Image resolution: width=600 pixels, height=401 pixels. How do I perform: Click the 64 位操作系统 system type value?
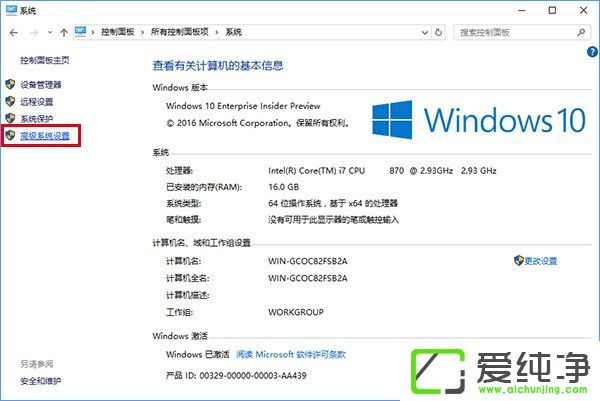pyautogui.click(x=333, y=204)
